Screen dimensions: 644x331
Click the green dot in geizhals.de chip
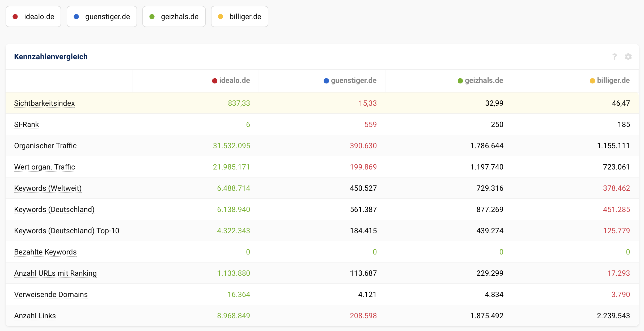click(x=152, y=17)
